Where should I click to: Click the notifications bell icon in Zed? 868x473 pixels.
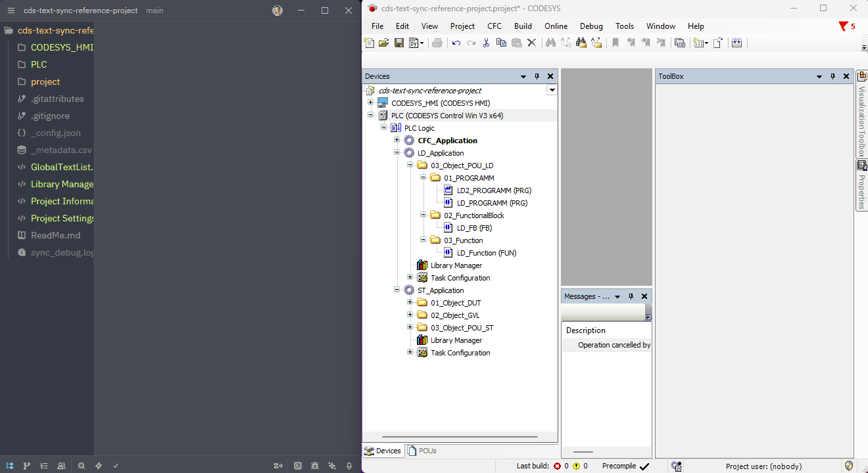[349, 466]
